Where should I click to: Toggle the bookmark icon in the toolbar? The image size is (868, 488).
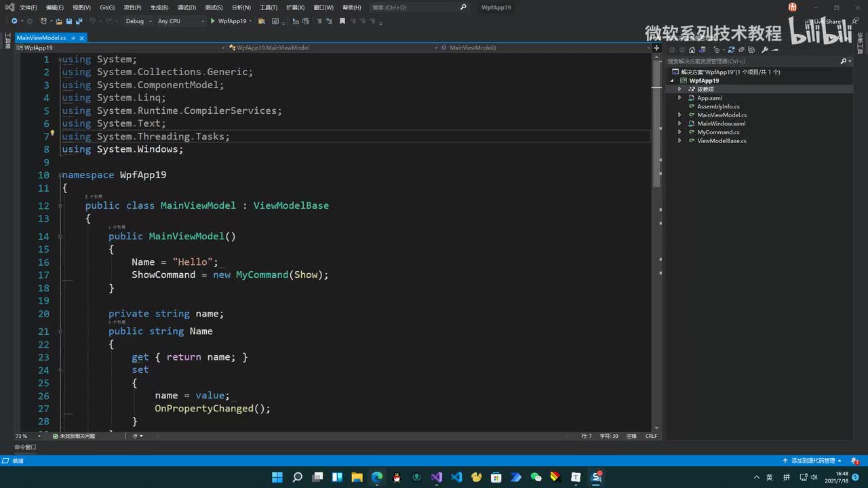pos(342,21)
